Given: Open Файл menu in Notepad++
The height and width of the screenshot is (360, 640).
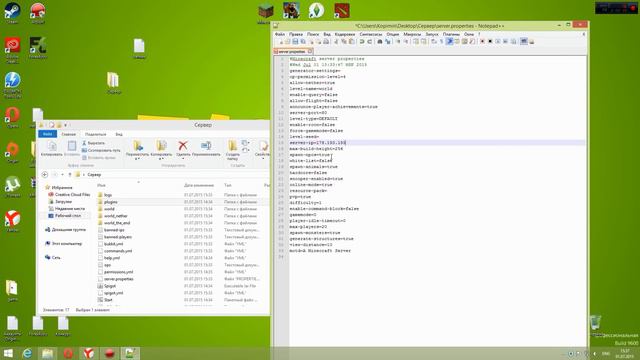Looking at the screenshot, I should [x=280, y=34].
